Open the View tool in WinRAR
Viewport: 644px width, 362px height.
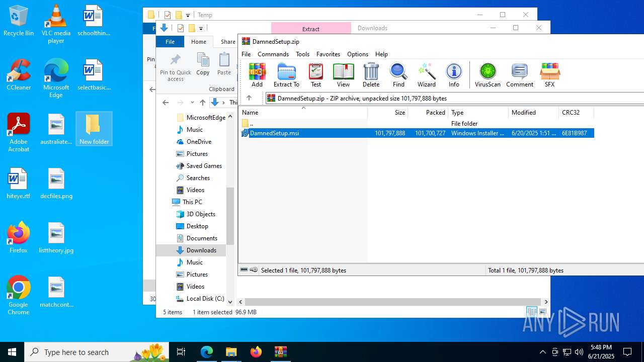343,75
